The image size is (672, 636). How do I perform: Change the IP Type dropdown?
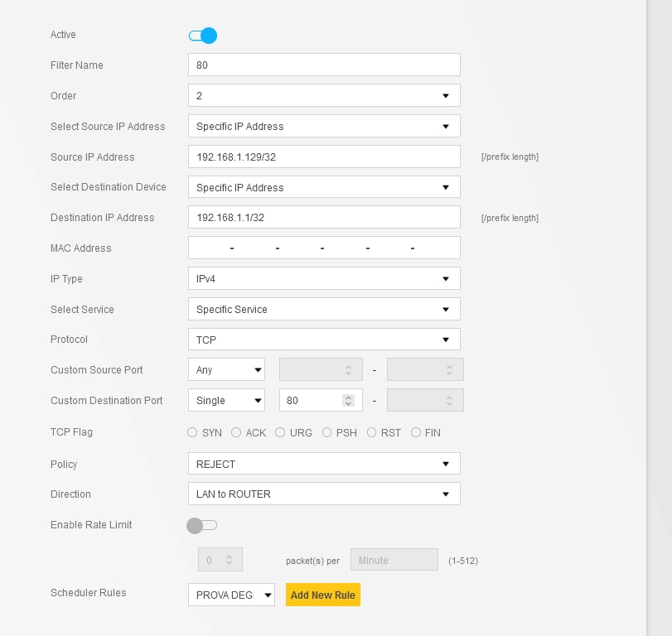click(x=323, y=279)
